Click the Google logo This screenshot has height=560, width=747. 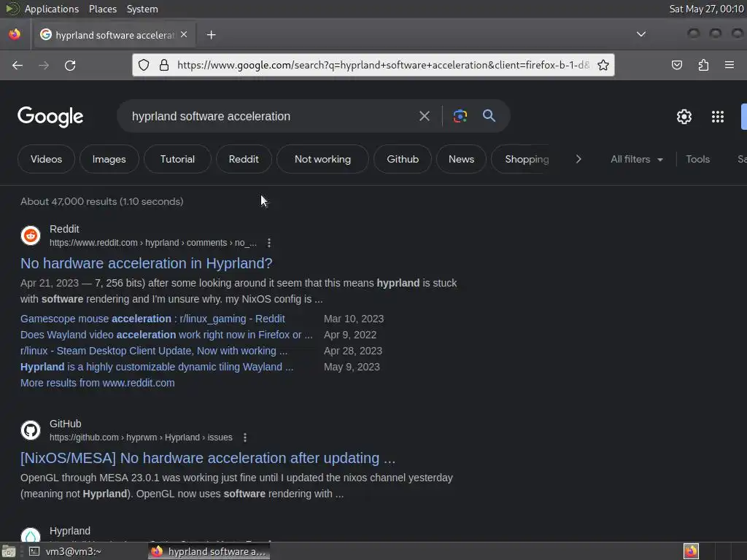(50, 117)
